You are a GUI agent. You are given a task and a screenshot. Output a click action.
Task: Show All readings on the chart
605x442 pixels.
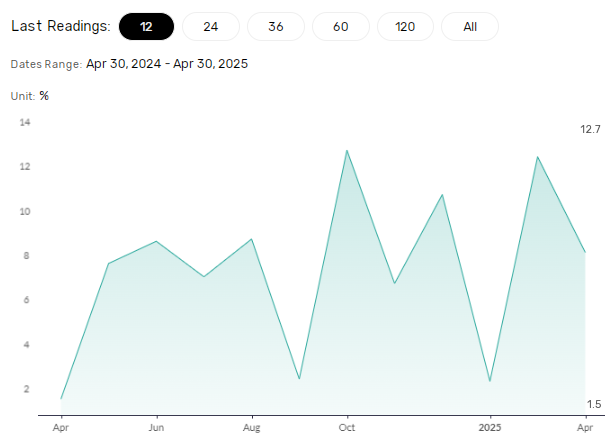coord(470,27)
